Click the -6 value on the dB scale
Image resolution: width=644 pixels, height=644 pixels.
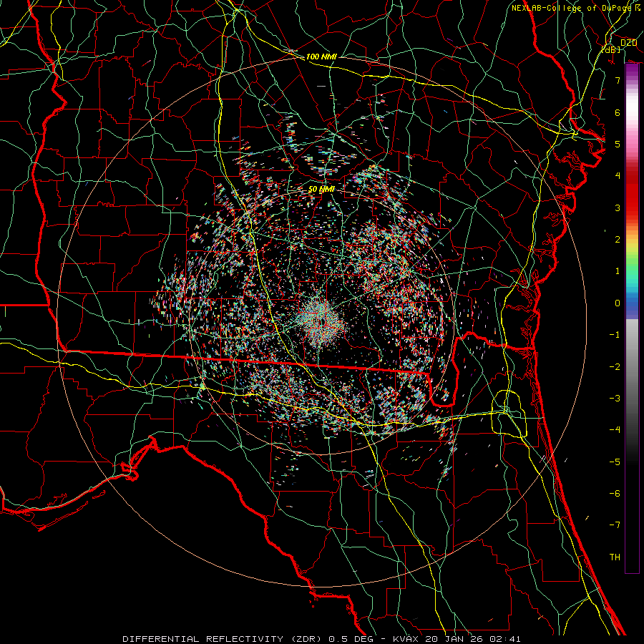[x=615, y=494]
